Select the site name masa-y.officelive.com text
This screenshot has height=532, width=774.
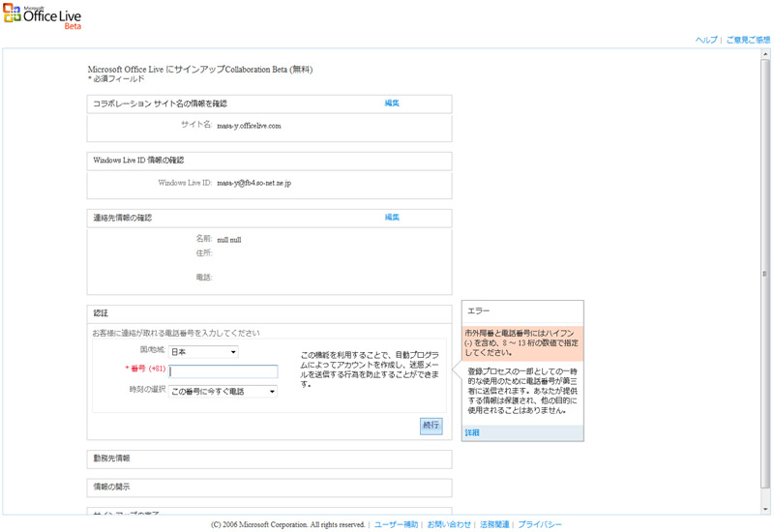coord(249,126)
